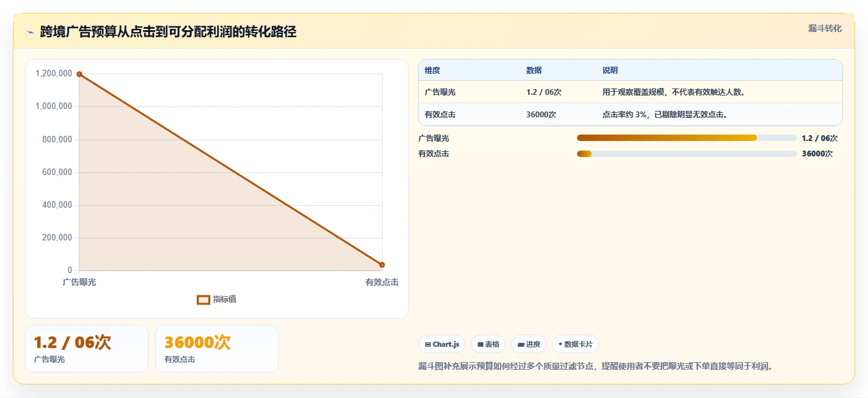Click the Chart.js tag chip
868x398 pixels.
point(442,344)
